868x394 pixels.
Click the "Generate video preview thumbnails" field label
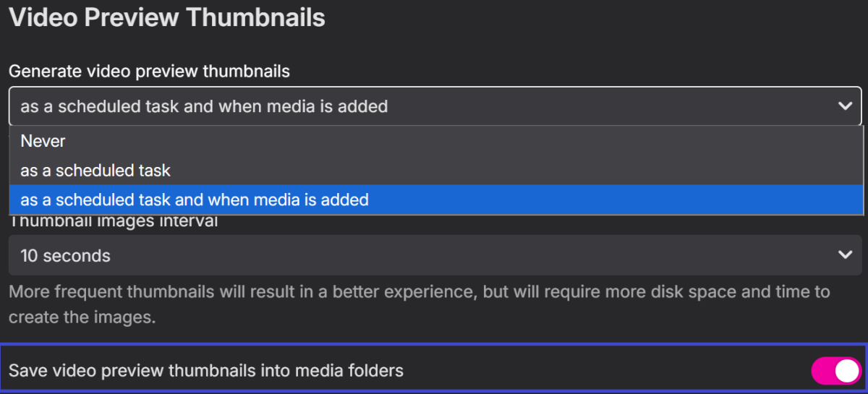(149, 71)
